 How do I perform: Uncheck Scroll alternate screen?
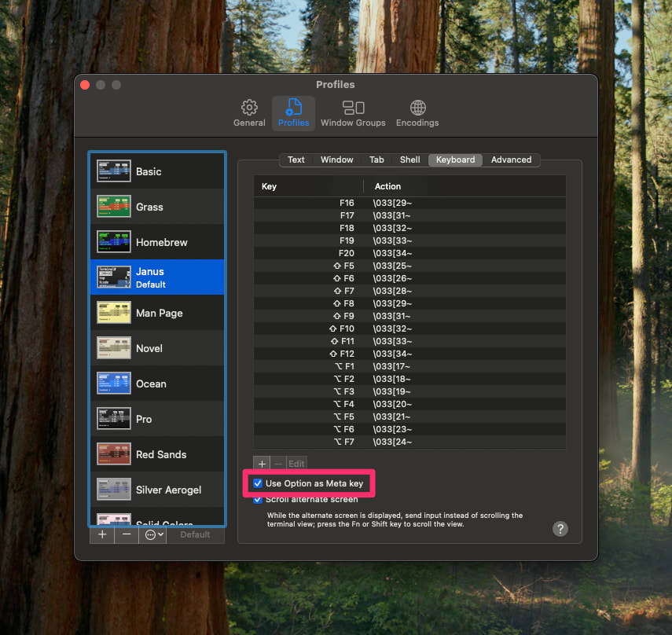click(258, 499)
